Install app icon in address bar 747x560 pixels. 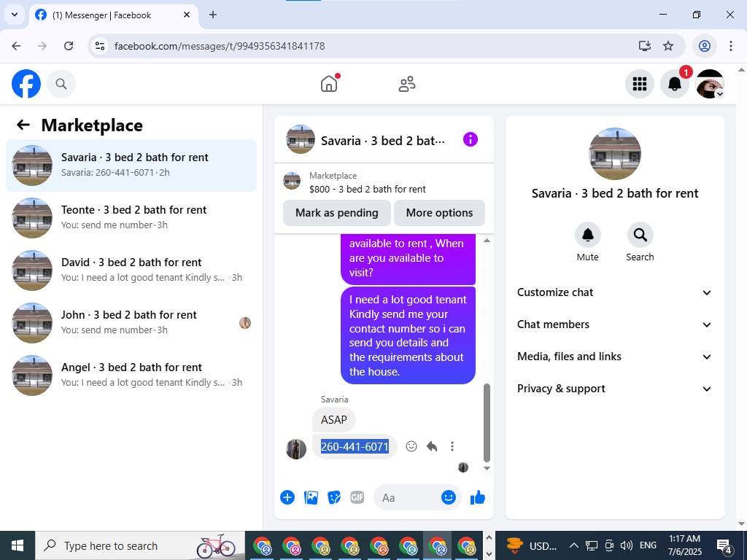coord(645,46)
